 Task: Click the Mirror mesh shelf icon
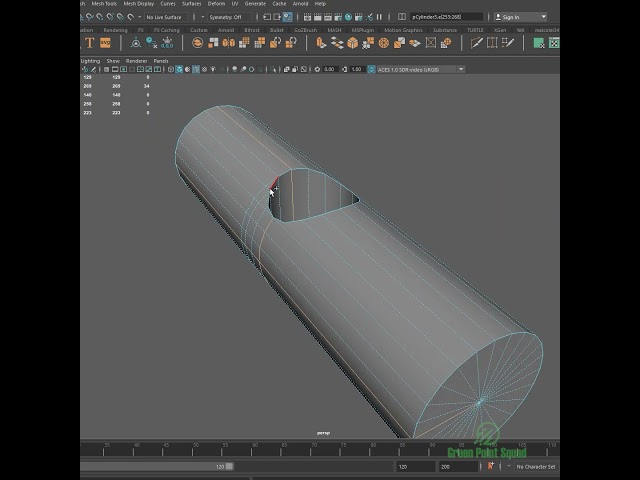tap(229, 42)
